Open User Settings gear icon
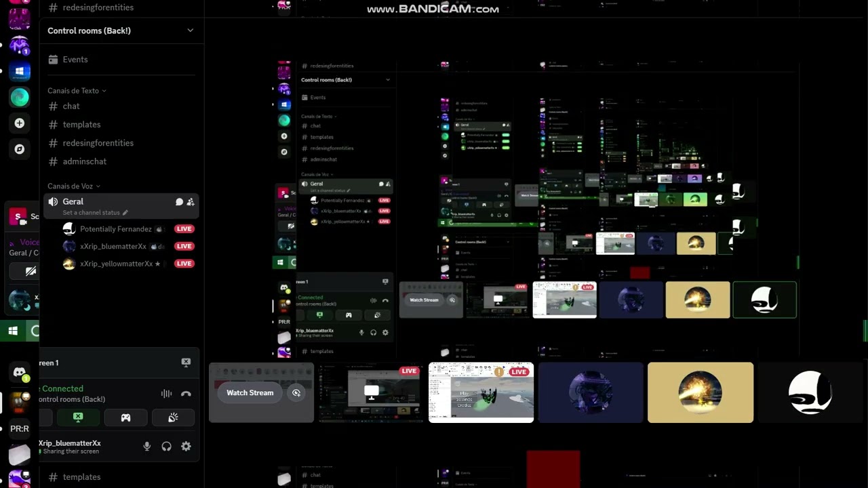Image resolution: width=868 pixels, height=488 pixels. click(186, 446)
